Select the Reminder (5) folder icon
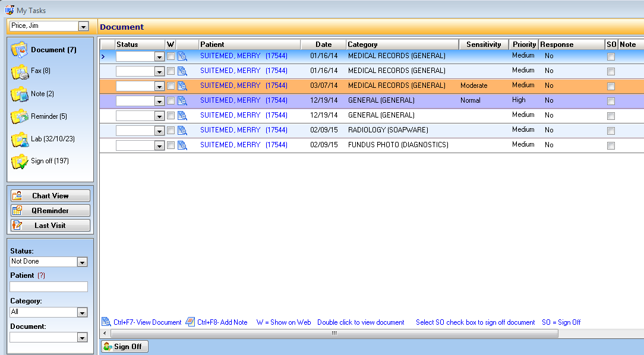The image size is (644, 355). [x=19, y=117]
